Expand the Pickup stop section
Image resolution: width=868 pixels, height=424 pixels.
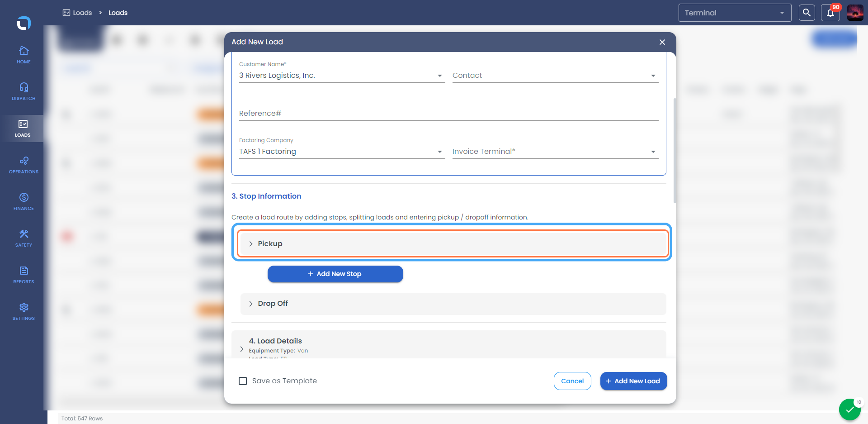point(453,243)
